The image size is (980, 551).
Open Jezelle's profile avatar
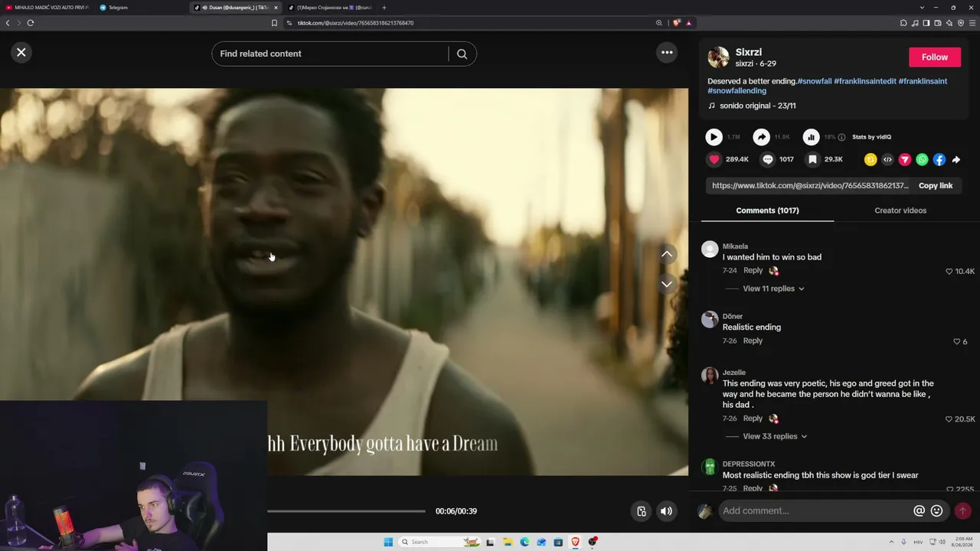click(710, 375)
